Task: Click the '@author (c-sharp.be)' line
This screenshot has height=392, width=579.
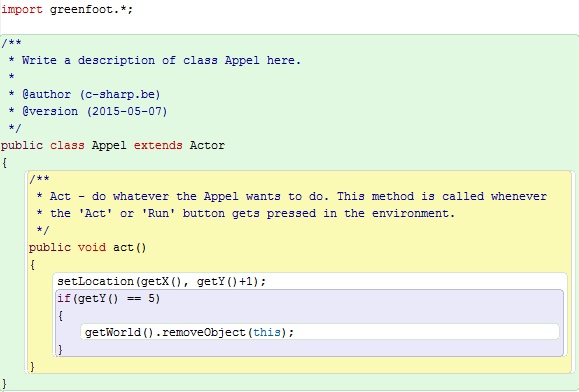Action: [91, 94]
